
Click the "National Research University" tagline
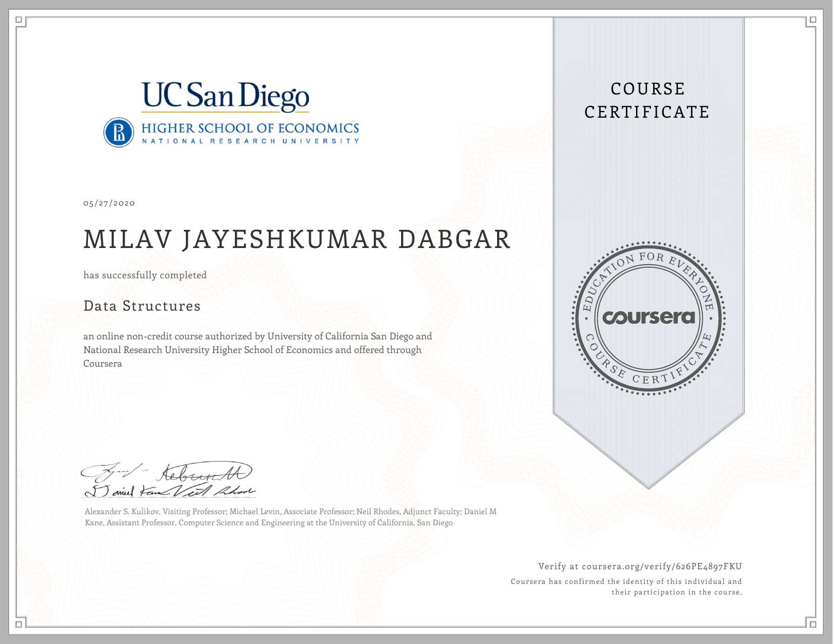[250, 141]
